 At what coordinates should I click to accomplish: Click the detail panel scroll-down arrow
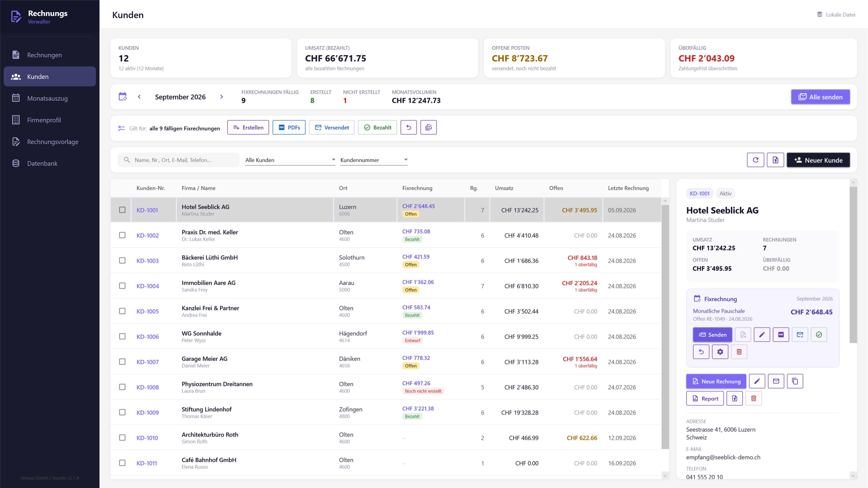click(853, 476)
